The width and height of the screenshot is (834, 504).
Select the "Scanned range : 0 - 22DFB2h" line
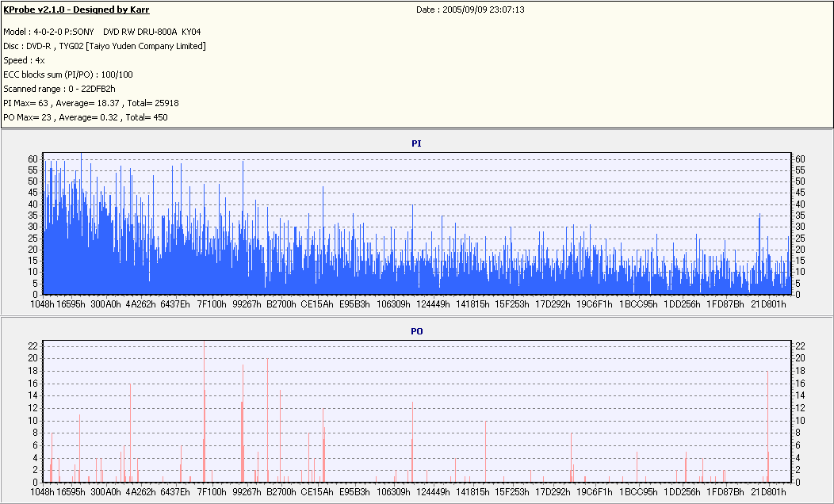pyautogui.click(x=59, y=89)
